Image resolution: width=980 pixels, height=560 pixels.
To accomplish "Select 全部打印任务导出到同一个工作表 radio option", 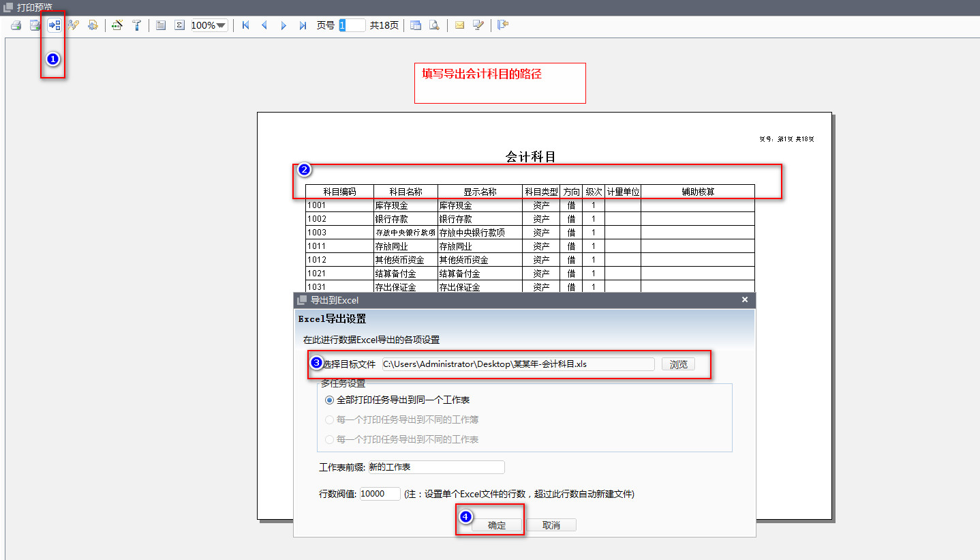I will 330,400.
